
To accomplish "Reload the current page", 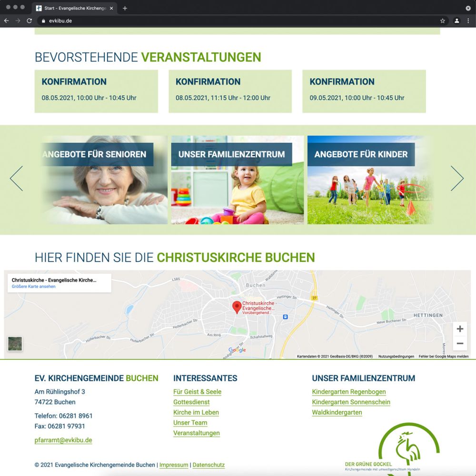I will tap(30, 20).
